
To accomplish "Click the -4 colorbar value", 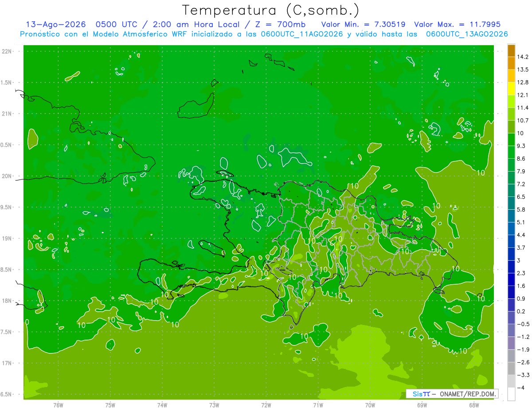I will [x=521, y=388].
